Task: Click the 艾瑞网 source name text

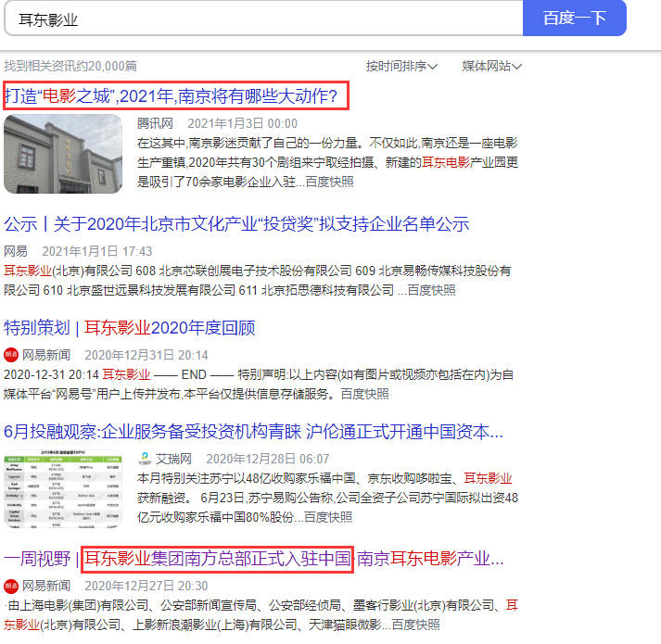Action: (173, 459)
